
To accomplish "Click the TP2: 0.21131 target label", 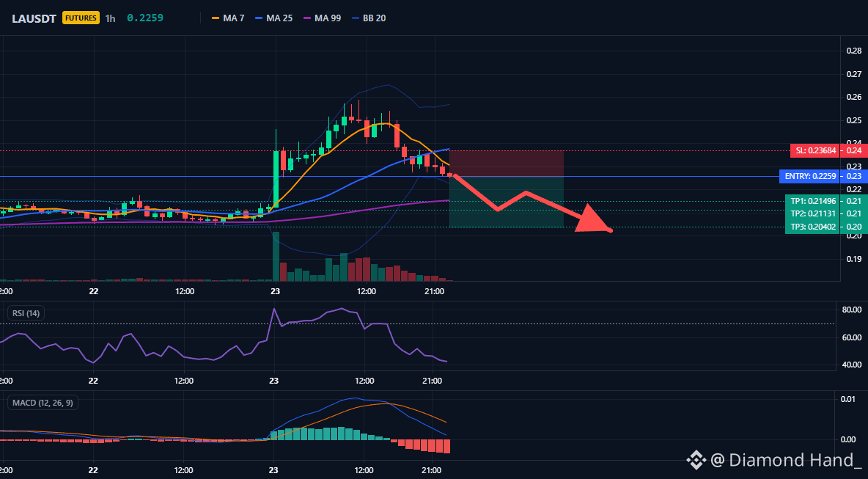I will (x=812, y=213).
